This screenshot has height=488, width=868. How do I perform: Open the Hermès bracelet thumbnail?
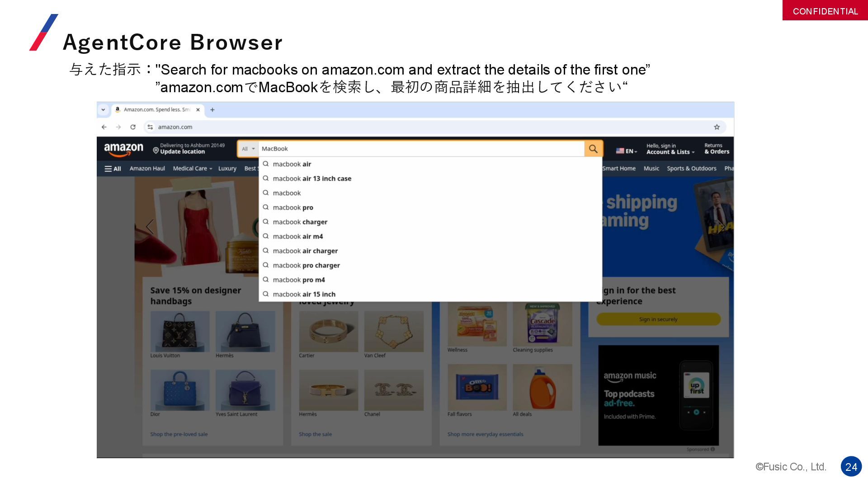(x=329, y=390)
